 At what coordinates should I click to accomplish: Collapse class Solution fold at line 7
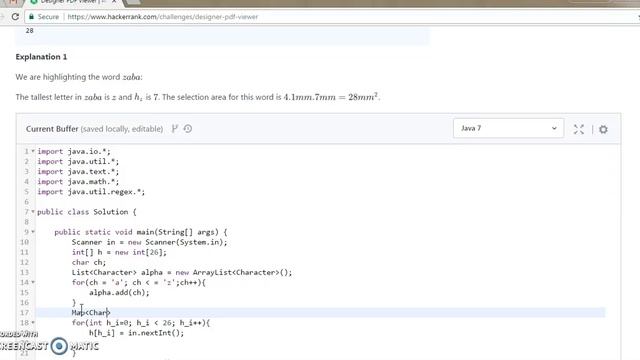click(33, 212)
